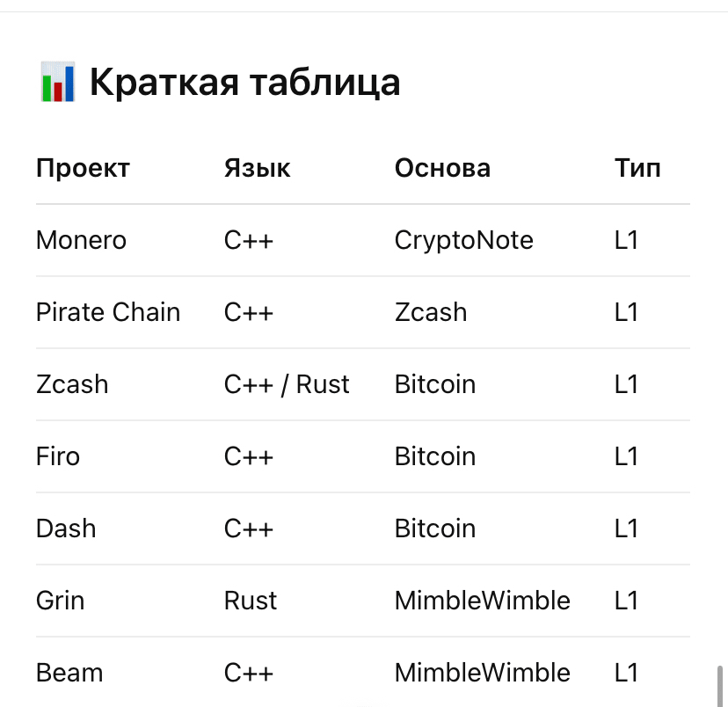Click the Pirate Chain project cell
Screen dimensions: 728x707
(108, 312)
